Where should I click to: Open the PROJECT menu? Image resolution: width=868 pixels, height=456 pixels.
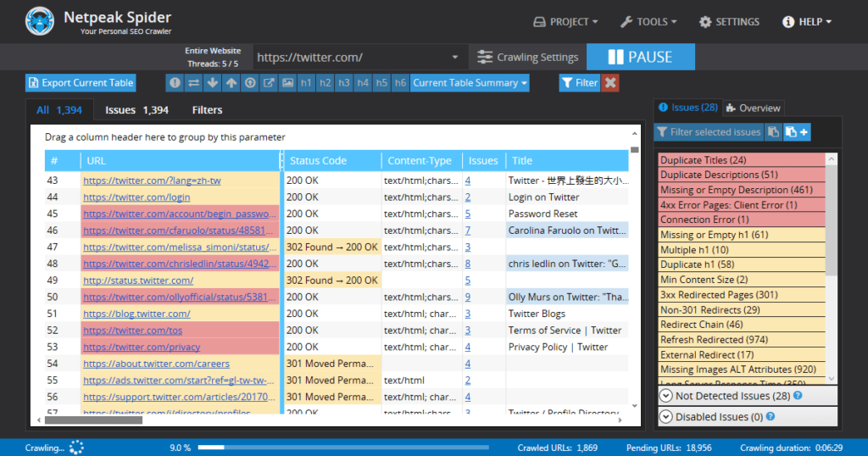pos(565,21)
